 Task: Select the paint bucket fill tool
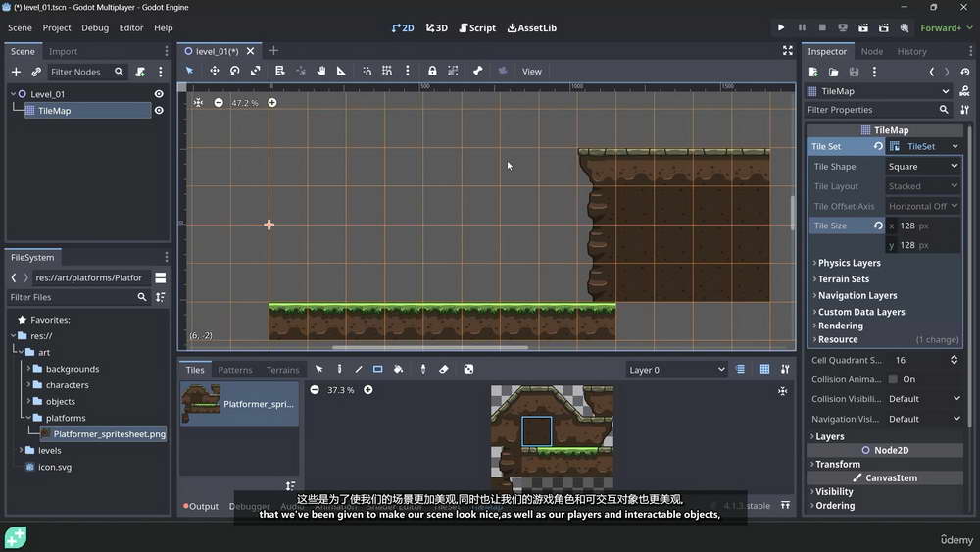pyautogui.click(x=398, y=370)
